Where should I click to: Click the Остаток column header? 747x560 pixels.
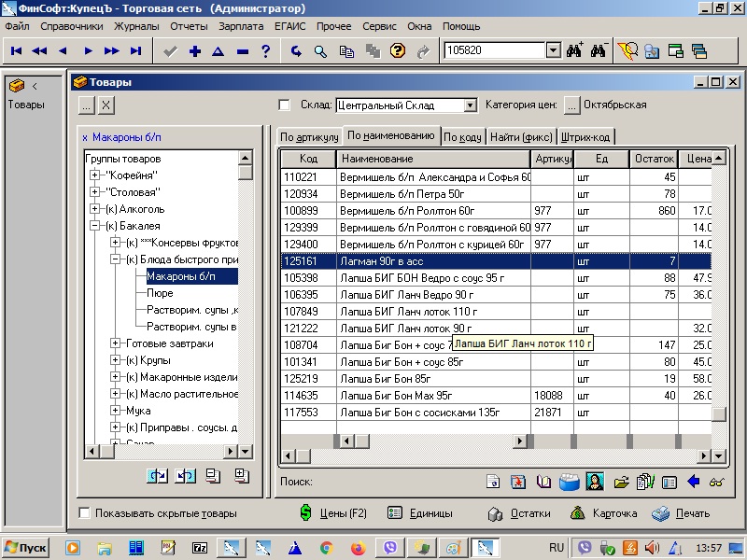coord(654,159)
